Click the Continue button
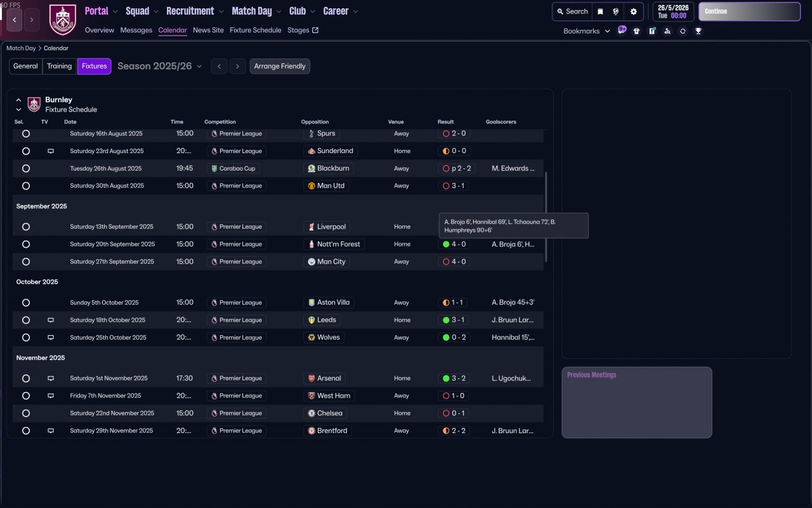812x508 pixels. [749, 11]
